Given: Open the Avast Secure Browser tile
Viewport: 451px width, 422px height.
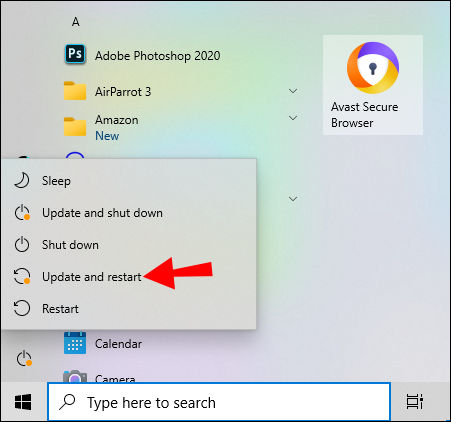Looking at the screenshot, I should (x=373, y=85).
